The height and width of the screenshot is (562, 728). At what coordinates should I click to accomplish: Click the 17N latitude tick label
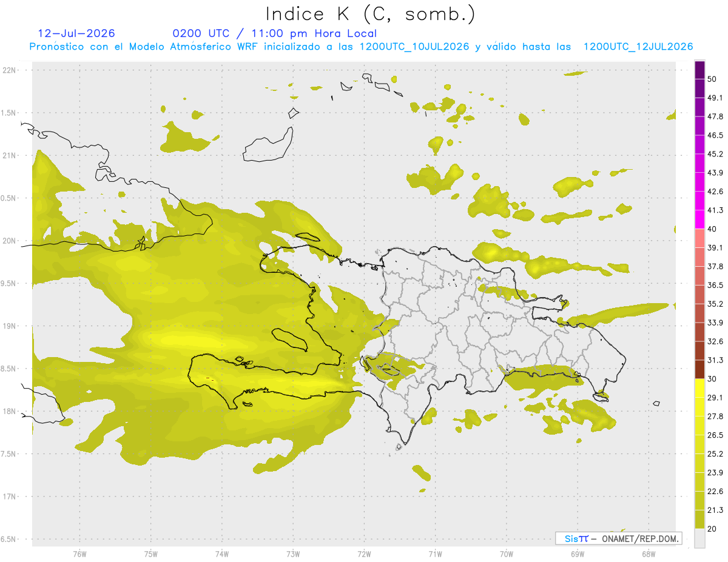[x=10, y=497]
